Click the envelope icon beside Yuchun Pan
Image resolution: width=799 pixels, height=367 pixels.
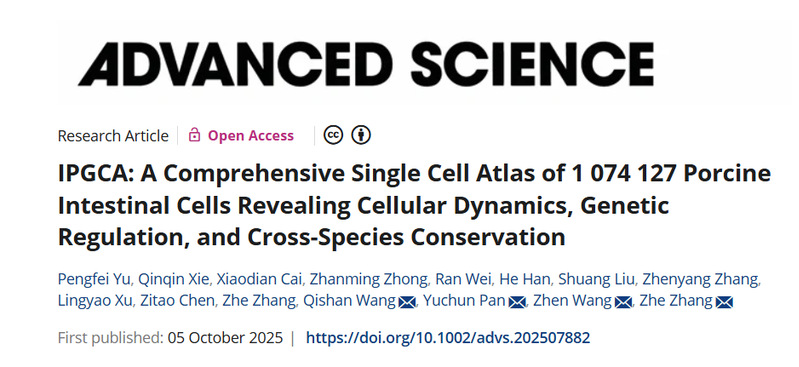tap(517, 302)
